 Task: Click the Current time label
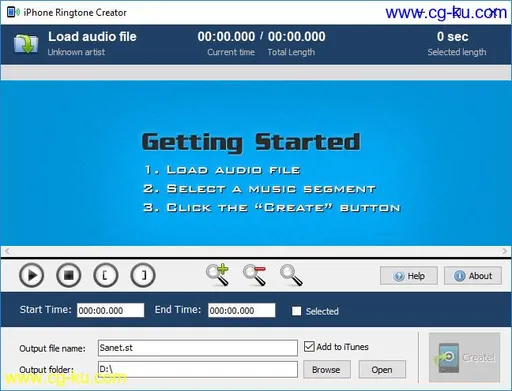pos(231,52)
